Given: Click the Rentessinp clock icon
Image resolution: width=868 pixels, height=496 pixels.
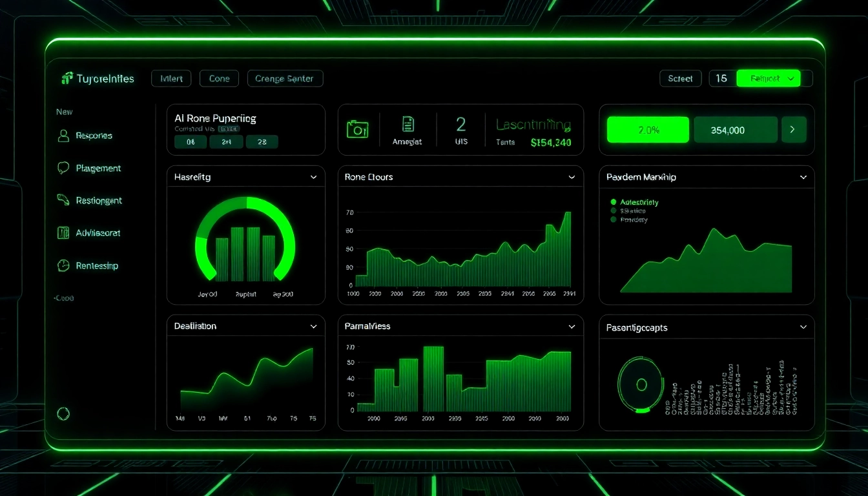Looking at the screenshot, I should (63, 265).
